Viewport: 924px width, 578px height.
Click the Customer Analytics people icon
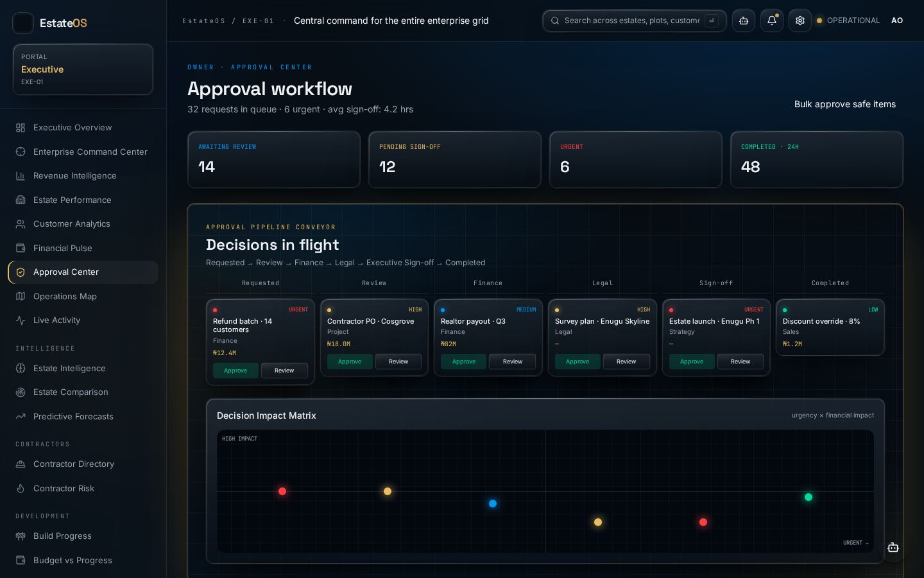coord(21,224)
